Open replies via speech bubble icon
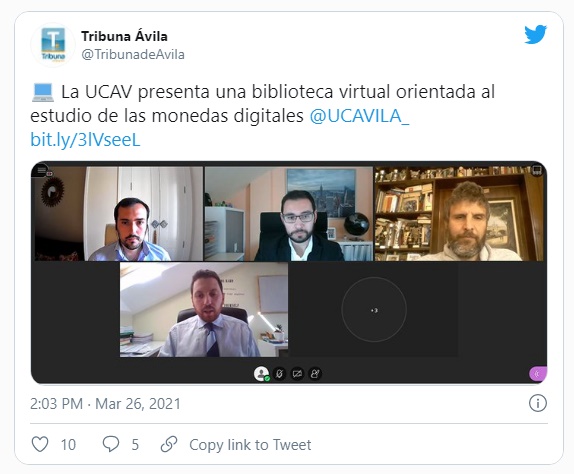The height and width of the screenshot is (474, 574). click(111, 444)
